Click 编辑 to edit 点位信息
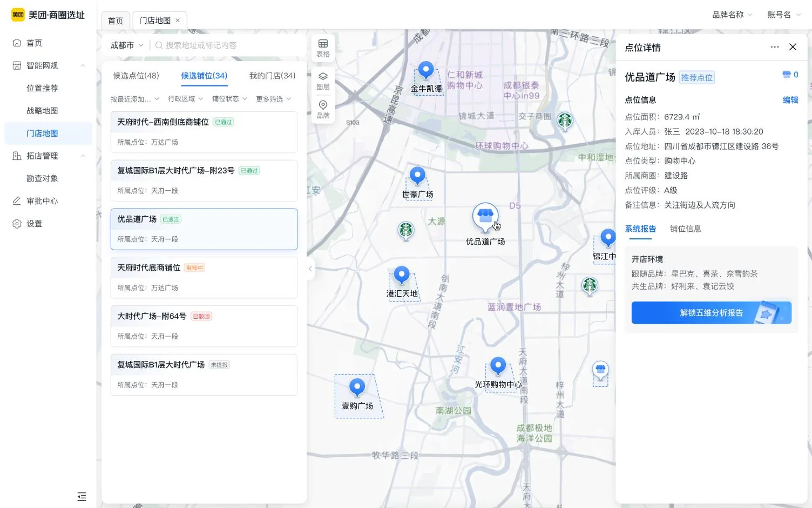The height and width of the screenshot is (508, 812). 790,100
